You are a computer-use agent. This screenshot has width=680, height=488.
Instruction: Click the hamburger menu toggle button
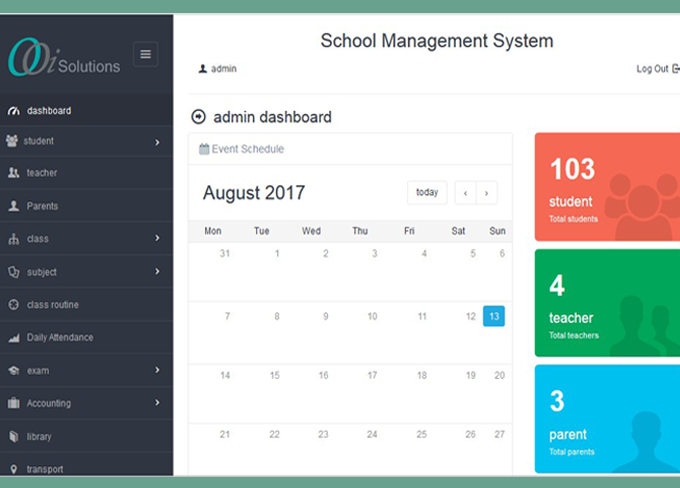point(145,54)
